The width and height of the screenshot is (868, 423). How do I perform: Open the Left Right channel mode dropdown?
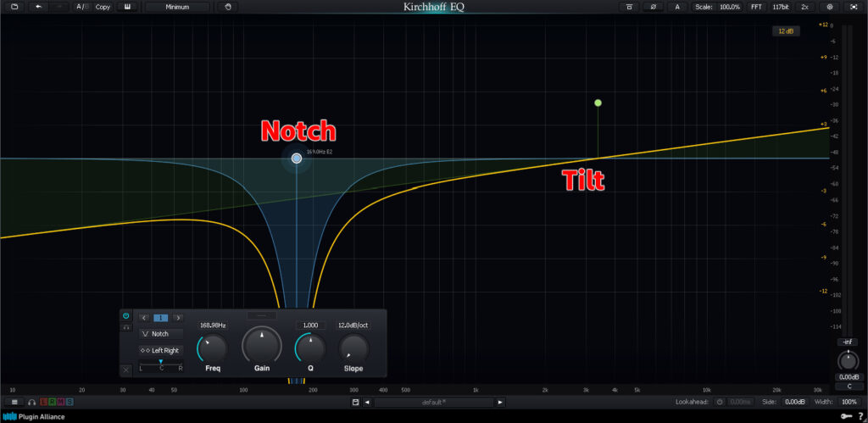[160, 350]
